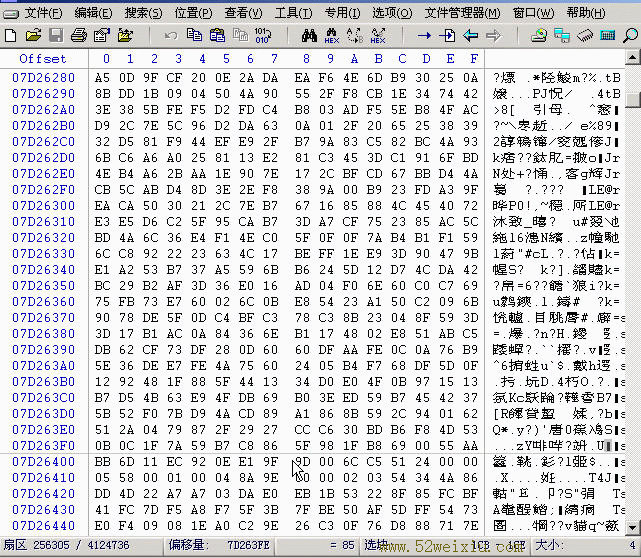Navigate forward with the grey right arrow

point(494,36)
